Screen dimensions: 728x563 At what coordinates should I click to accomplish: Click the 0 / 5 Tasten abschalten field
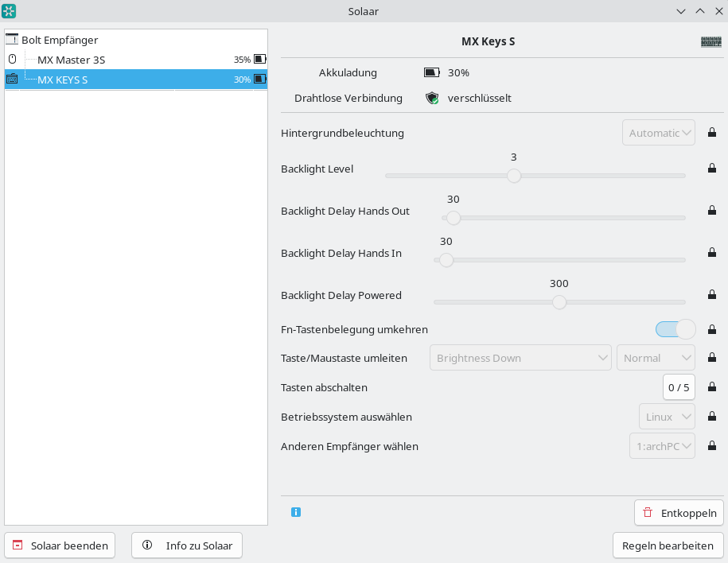(x=679, y=388)
